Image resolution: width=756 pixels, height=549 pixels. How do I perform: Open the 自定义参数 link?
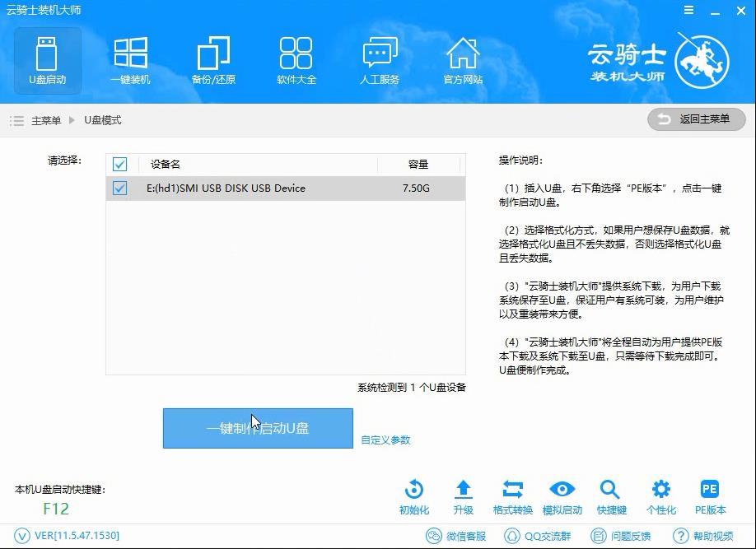tap(385, 440)
